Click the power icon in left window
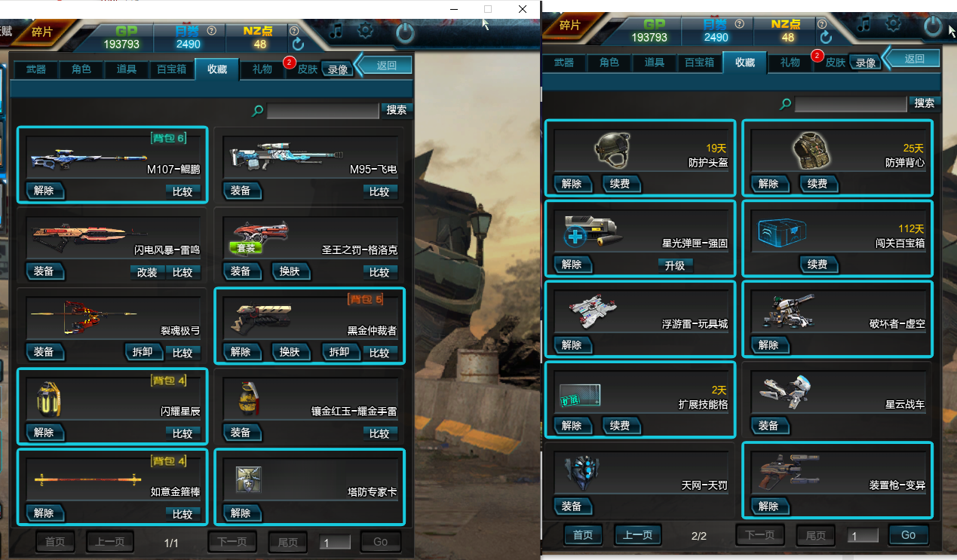The width and height of the screenshot is (957, 560). click(405, 32)
